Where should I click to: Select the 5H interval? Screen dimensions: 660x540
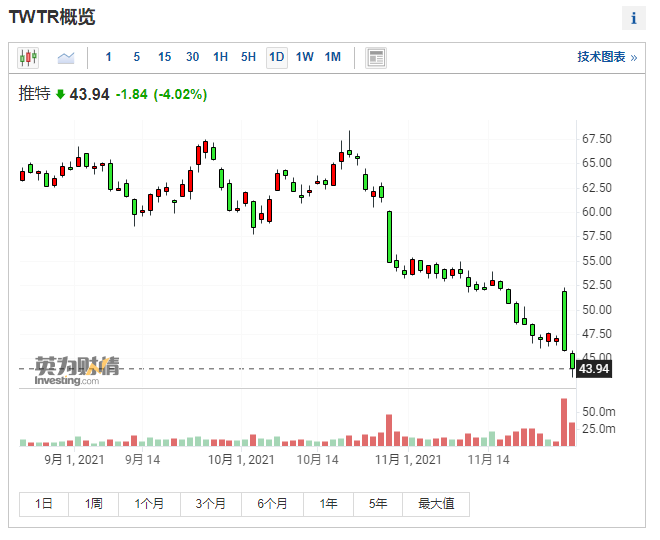click(248, 57)
